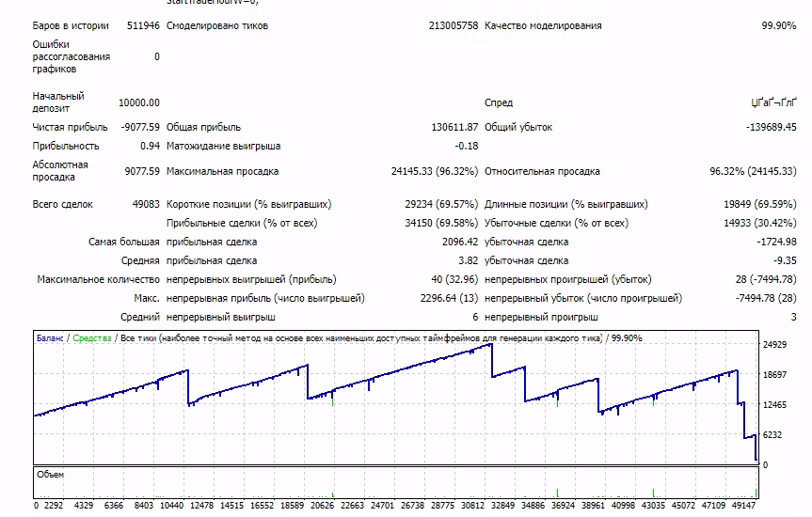Click the 6232 value on chart axis
The image size is (812, 517).
[772, 434]
